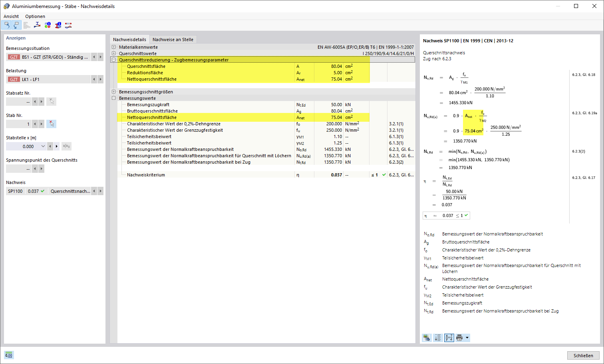Click the x/x0 relative position icon

click(66, 146)
